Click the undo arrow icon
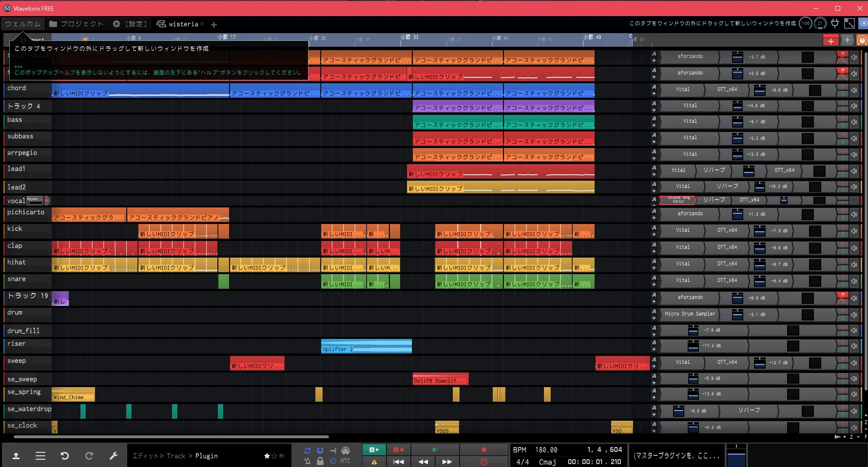868x467 pixels. [65, 456]
